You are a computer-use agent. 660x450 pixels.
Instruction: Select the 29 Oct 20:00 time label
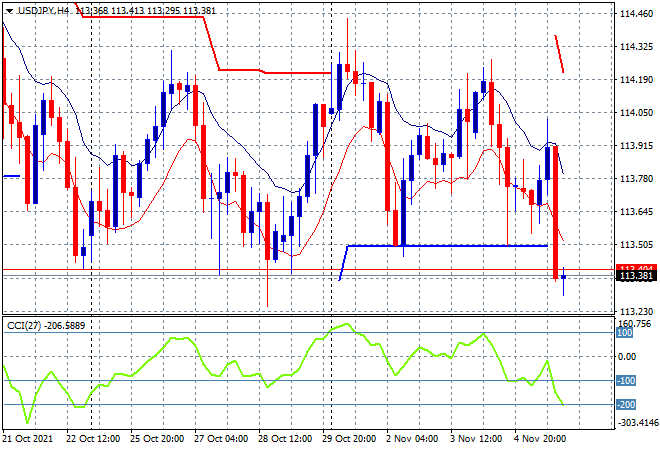tap(349, 439)
